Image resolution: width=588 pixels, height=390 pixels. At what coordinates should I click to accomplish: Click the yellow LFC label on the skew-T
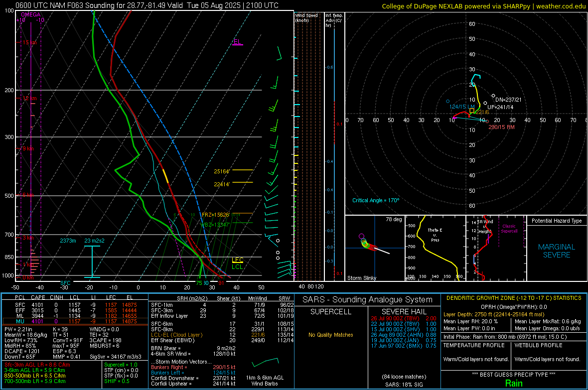[x=237, y=260]
